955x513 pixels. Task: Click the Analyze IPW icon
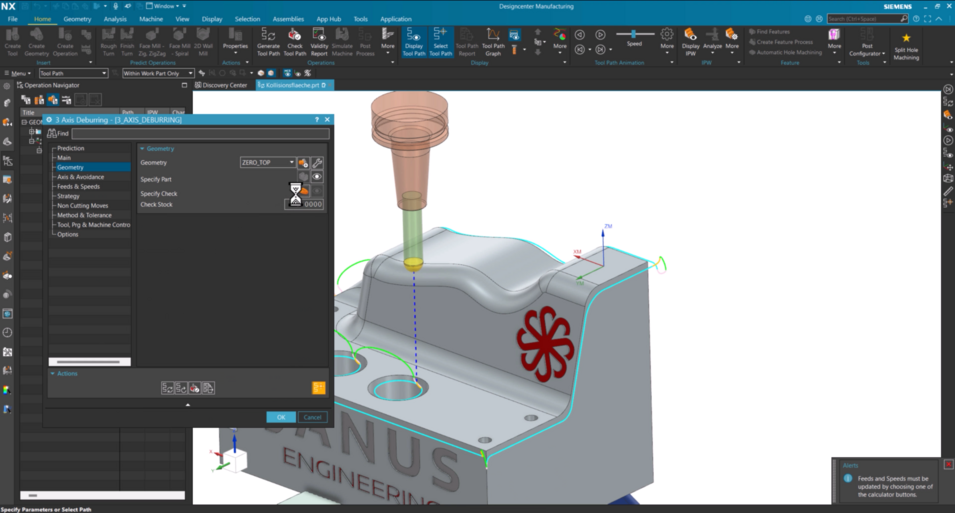tap(712, 40)
